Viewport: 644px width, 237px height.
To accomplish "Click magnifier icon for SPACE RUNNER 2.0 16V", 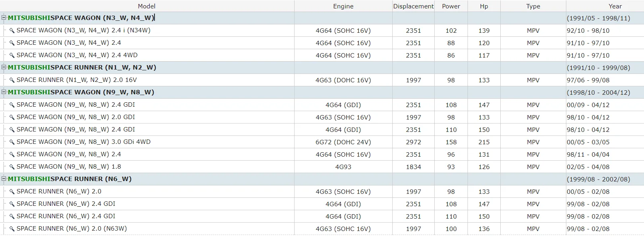I will coord(12,80).
